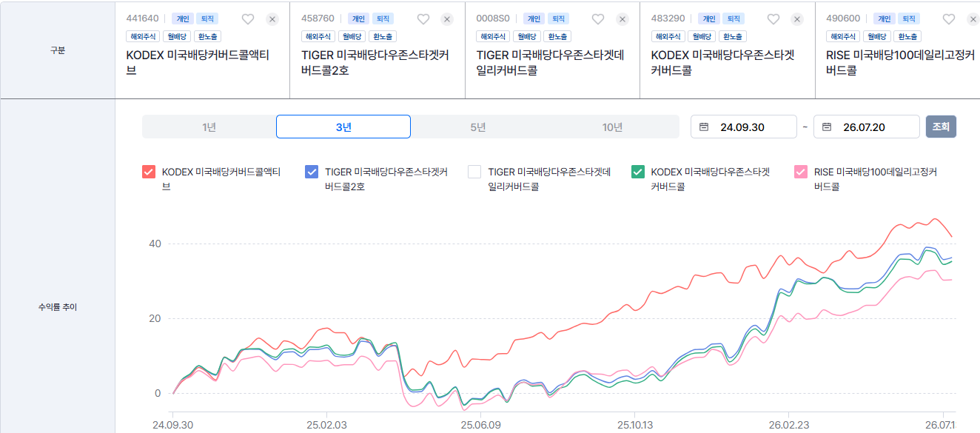980x433 pixels.
Task: Click the 수익률 추이 row header
Action: click(x=57, y=306)
